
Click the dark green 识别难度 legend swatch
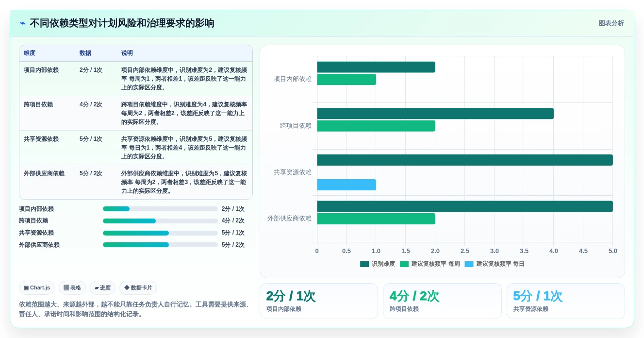(364, 264)
